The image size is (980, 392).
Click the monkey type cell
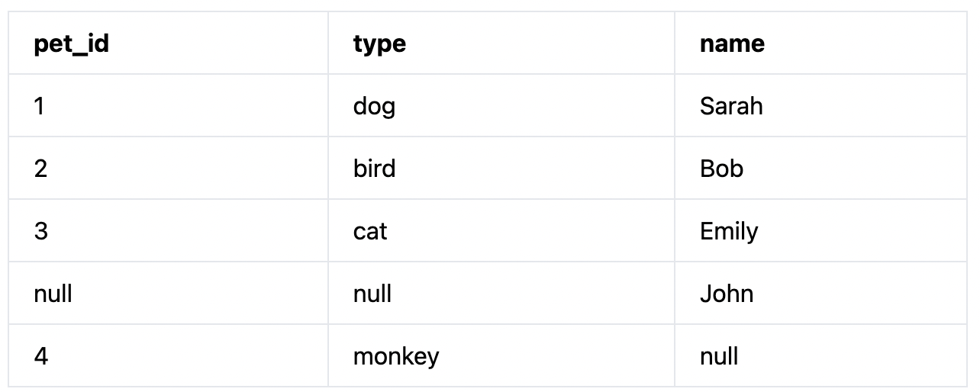[x=501, y=355]
